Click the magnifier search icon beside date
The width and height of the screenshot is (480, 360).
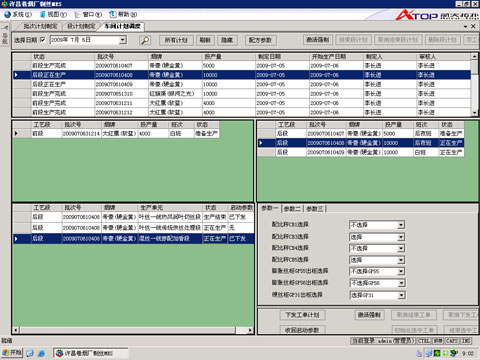coord(145,40)
